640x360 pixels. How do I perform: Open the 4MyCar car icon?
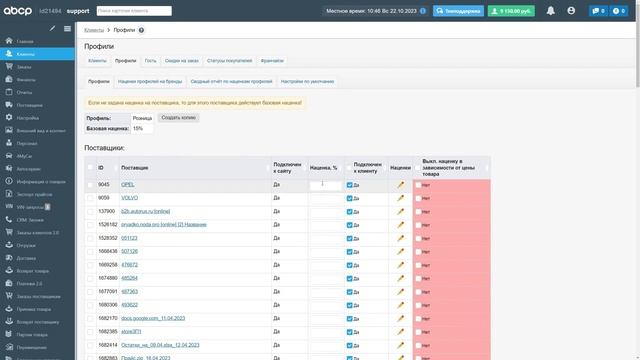pyautogui.click(x=9, y=156)
